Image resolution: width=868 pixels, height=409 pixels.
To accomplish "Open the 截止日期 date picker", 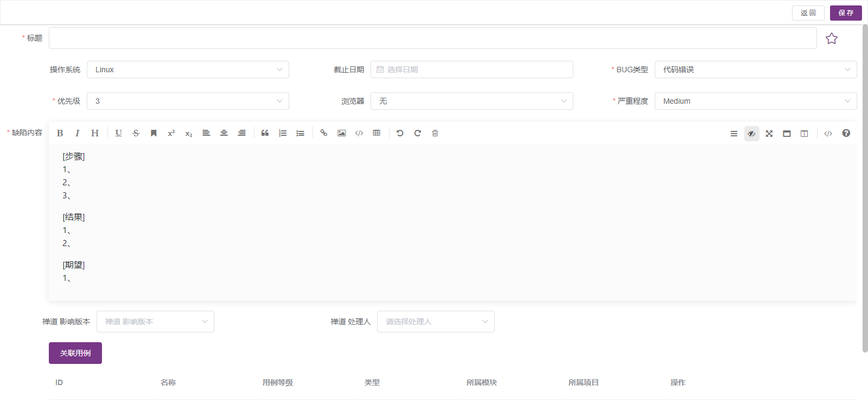I will coord(472,70).
